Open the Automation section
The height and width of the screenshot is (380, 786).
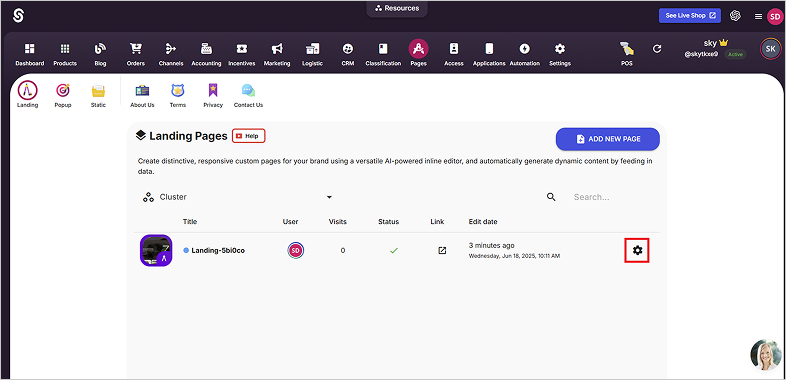525,54
